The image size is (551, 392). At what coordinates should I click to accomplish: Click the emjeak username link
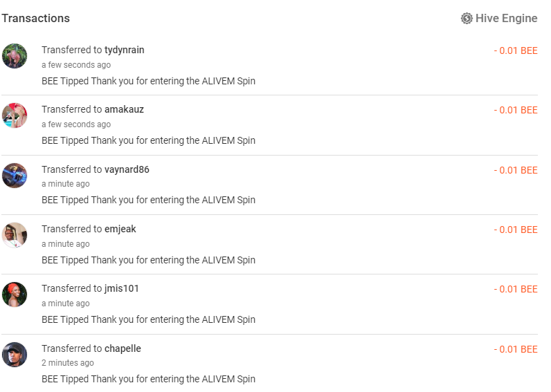point(120,229)
